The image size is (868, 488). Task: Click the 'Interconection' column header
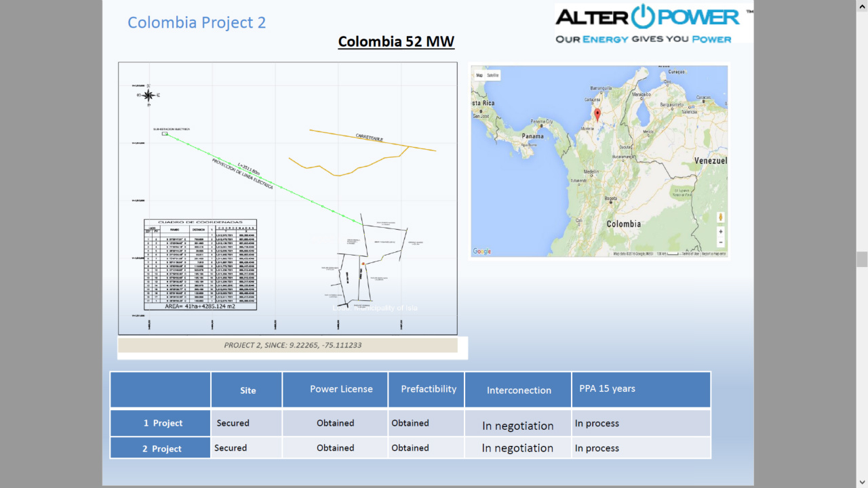(519, 390)
